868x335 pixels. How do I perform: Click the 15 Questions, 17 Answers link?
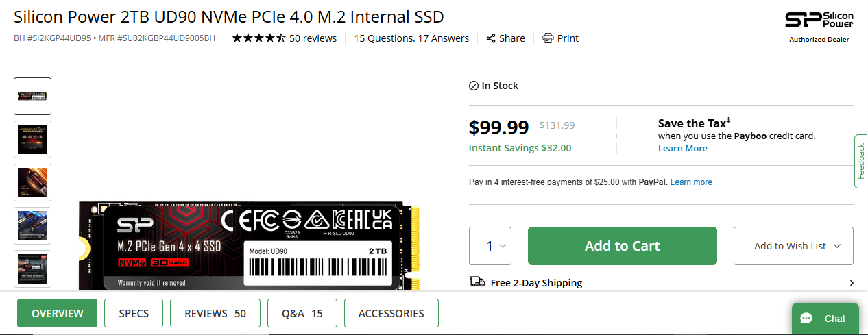(411, 38)
